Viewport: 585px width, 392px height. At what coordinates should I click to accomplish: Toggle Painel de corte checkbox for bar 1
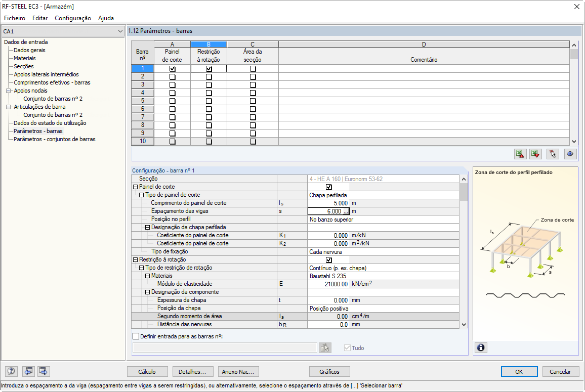pos(172,69)
